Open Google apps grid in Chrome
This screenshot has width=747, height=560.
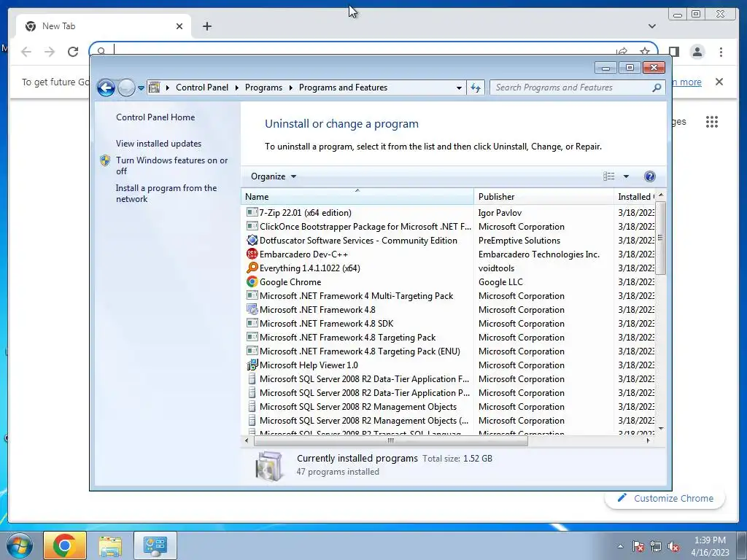[x=712, y=122]
